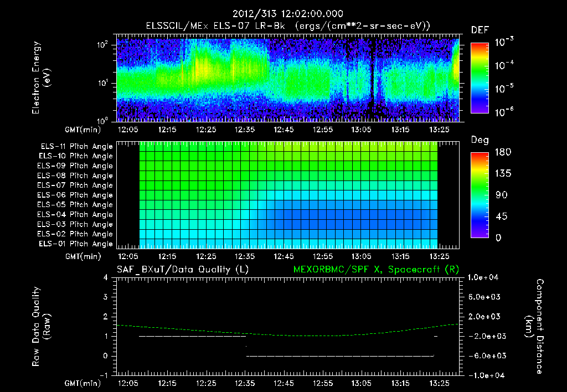This screenshot has height=392, width=567.
Task: Click the 12:35 time label under the data quality panel
Action: pos(245,383)
